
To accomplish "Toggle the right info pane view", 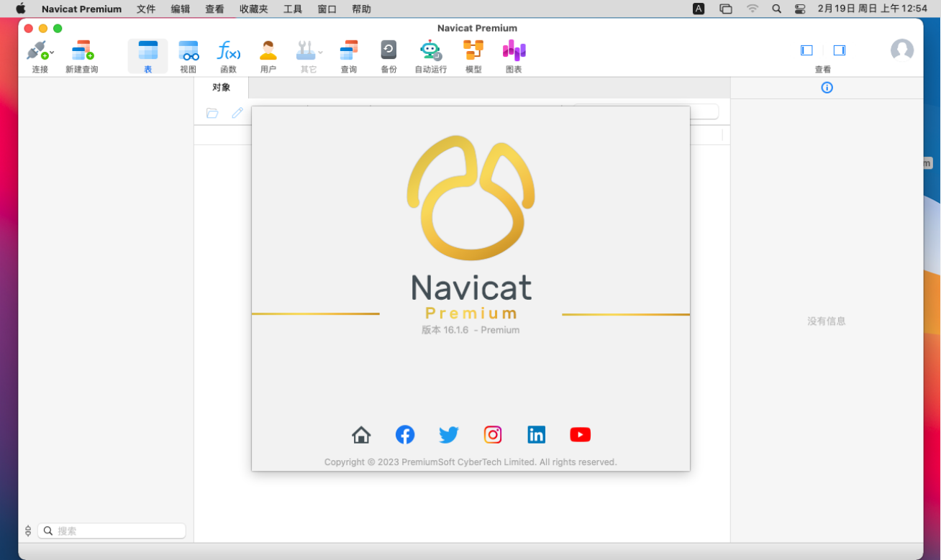I will 839,50.
